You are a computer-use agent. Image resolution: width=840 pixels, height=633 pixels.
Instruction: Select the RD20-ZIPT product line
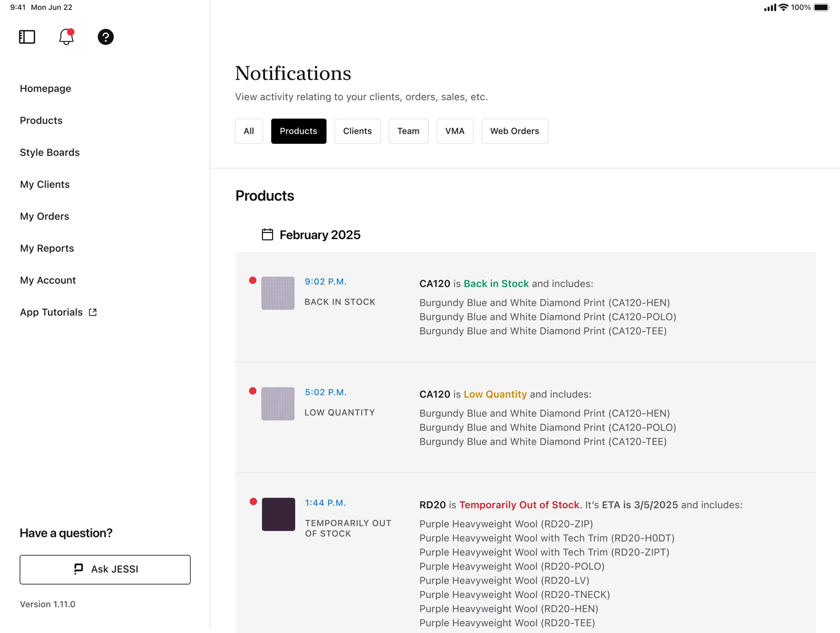[x=544, y=552]
